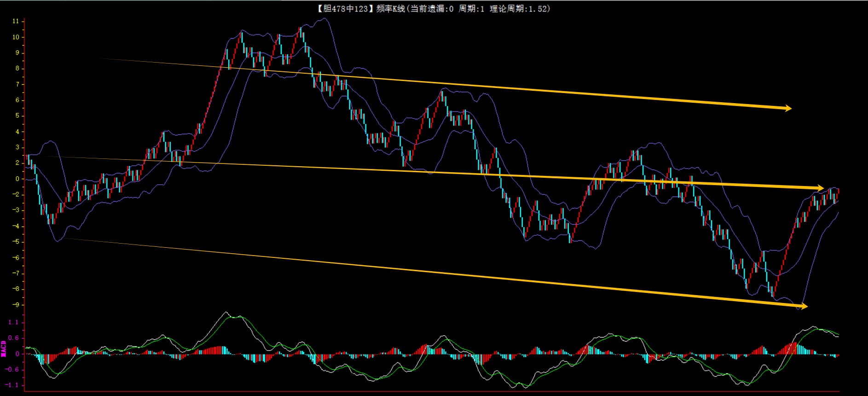The image size is (868, 396).
Task: Select the 频率K线 label in the title
Action: tap(391, 9)
